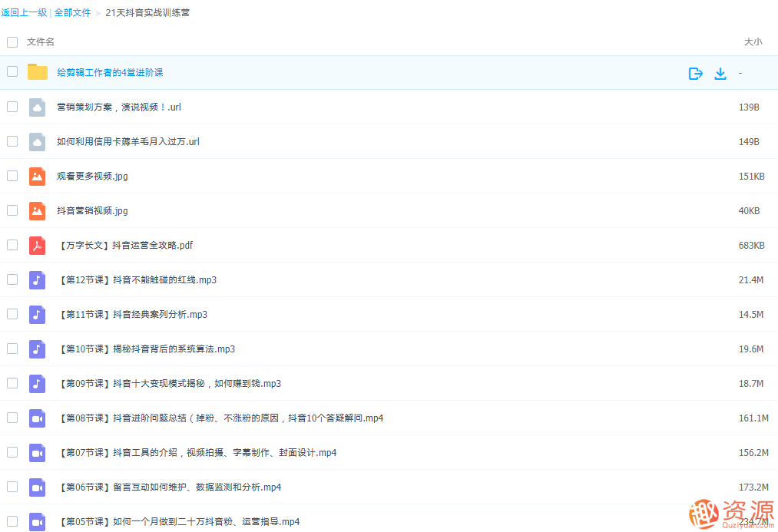Click the yellow folder icon for 给剪辑工作者的4堂进阶课
This screenshot has height=532, width=778.
click(x=37, y=72)
